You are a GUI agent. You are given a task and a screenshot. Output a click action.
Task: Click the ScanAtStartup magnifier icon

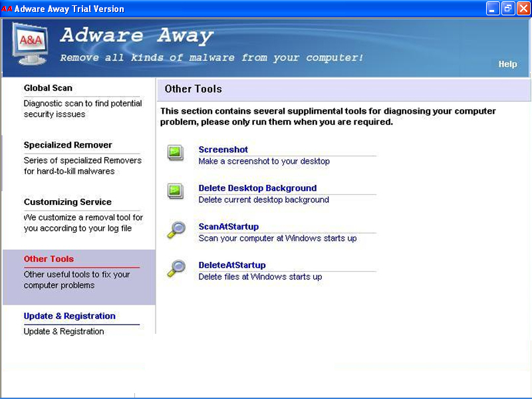click(x=176, y=229)
